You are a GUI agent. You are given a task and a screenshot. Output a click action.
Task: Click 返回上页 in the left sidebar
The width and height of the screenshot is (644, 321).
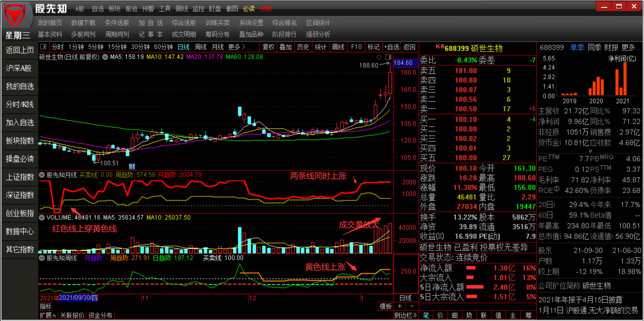tap(20, 50)
